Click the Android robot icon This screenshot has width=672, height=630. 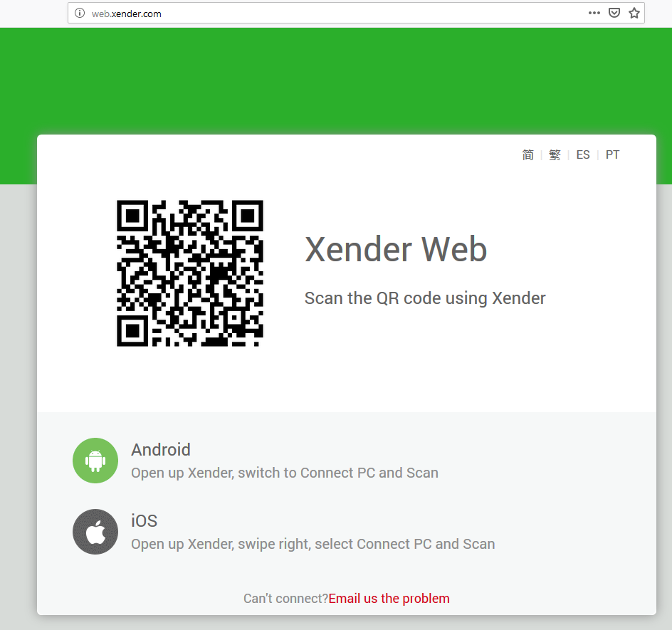(95, 460)
